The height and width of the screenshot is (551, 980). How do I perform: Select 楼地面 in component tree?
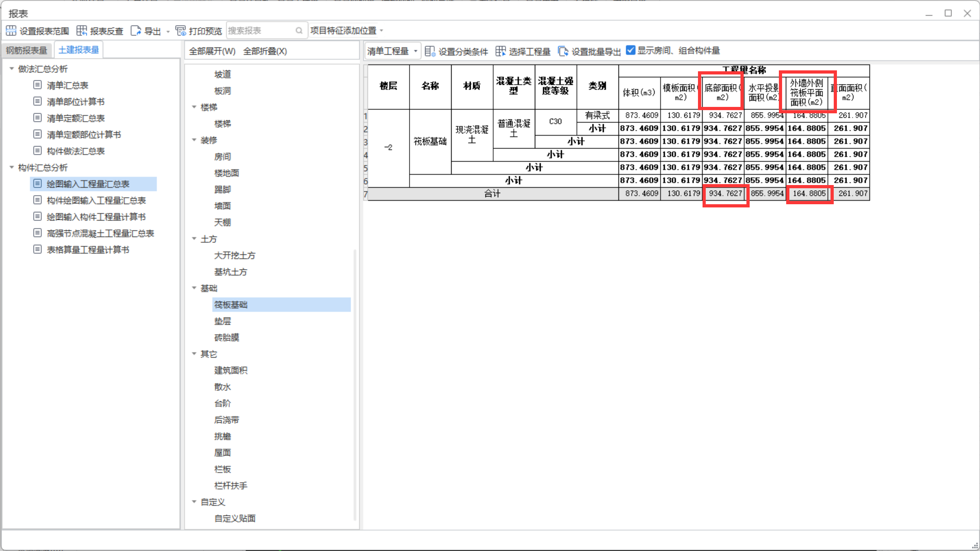[227, 173]
